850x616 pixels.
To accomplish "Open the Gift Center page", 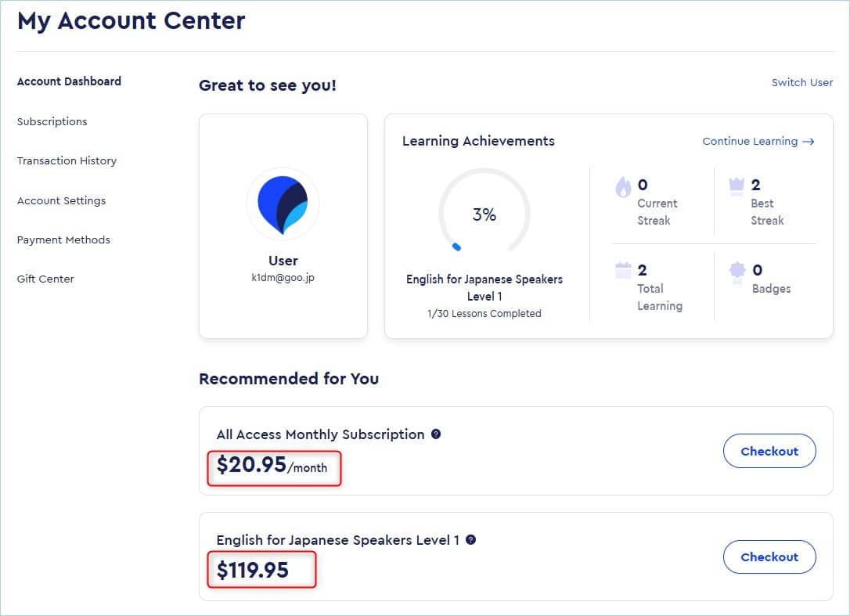I will click(x=45, y=279).
